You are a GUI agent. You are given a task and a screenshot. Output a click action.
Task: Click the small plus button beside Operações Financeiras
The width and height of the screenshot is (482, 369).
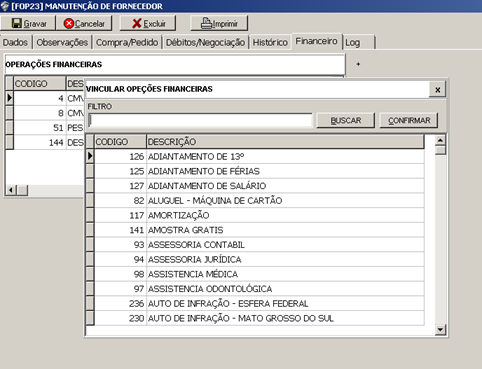point(358,64)
